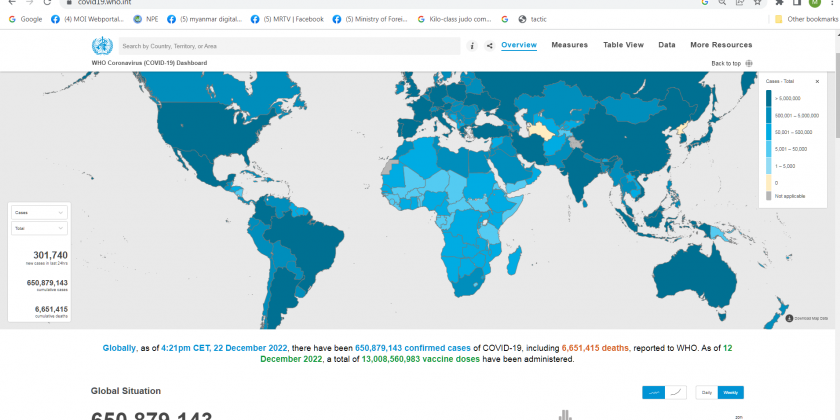Click the download map data icon

pos(789,319)
